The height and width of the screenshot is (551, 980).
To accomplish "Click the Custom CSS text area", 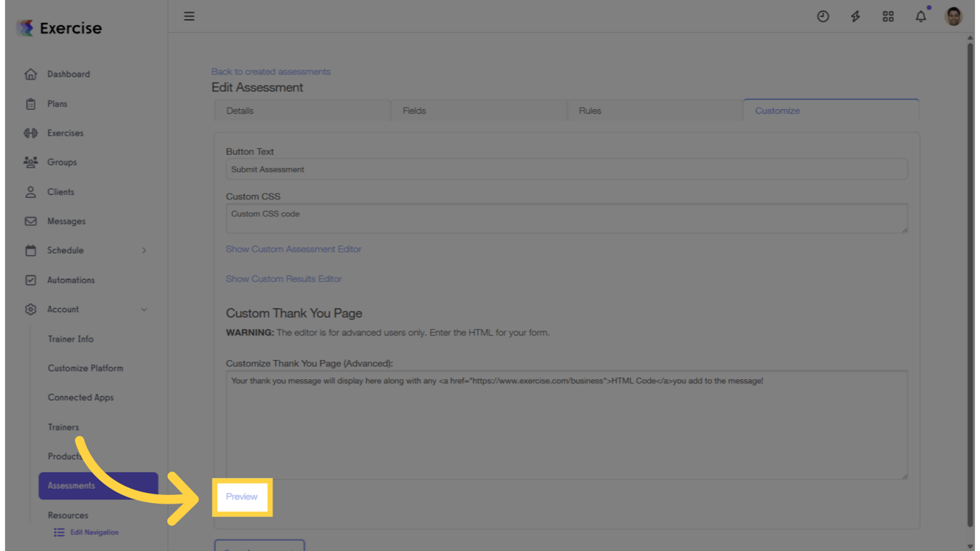I will click(567, 218).
